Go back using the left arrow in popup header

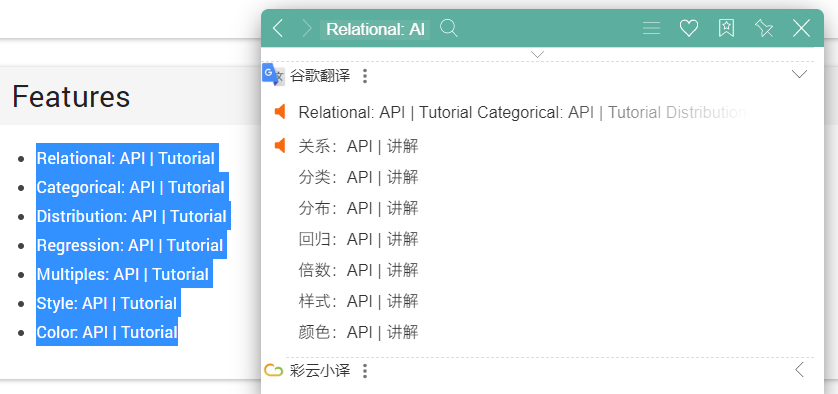277,28
